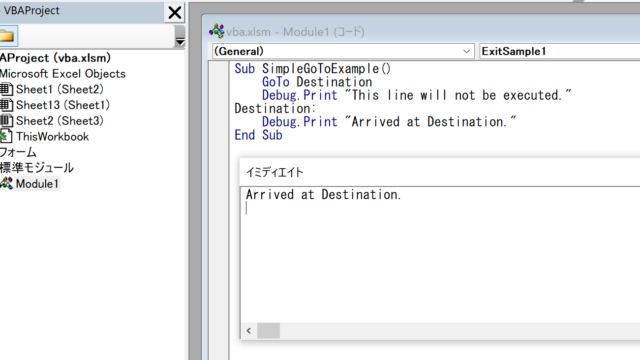This screenshot has width=640, height=360.
Task: Select VBAProject (vba.xlsm) root node
Action: tap(56, 58)
